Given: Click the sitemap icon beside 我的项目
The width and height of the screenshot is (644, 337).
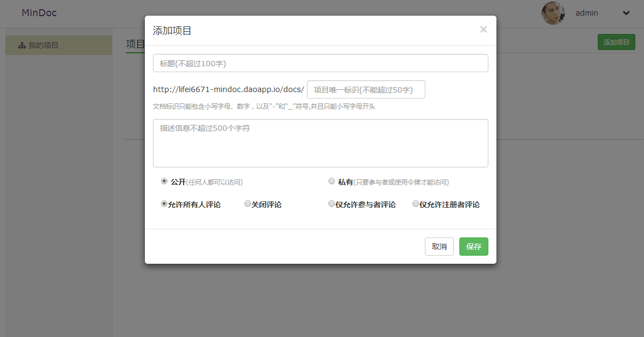Looking at the screenshot, I should pos(22,46).
